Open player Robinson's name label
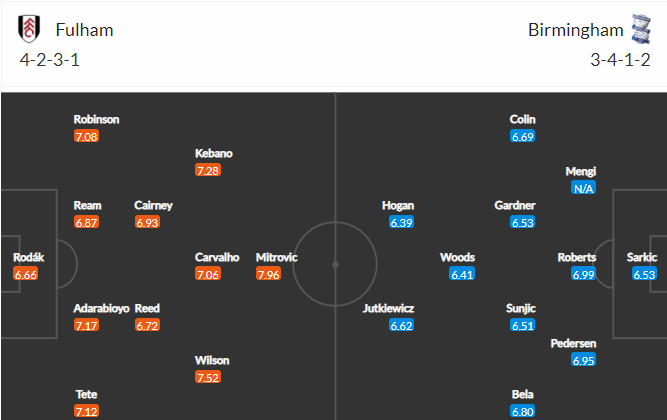The width and height of the screenshot is (667, 420). pyautogui.click(x=96, y=120)
